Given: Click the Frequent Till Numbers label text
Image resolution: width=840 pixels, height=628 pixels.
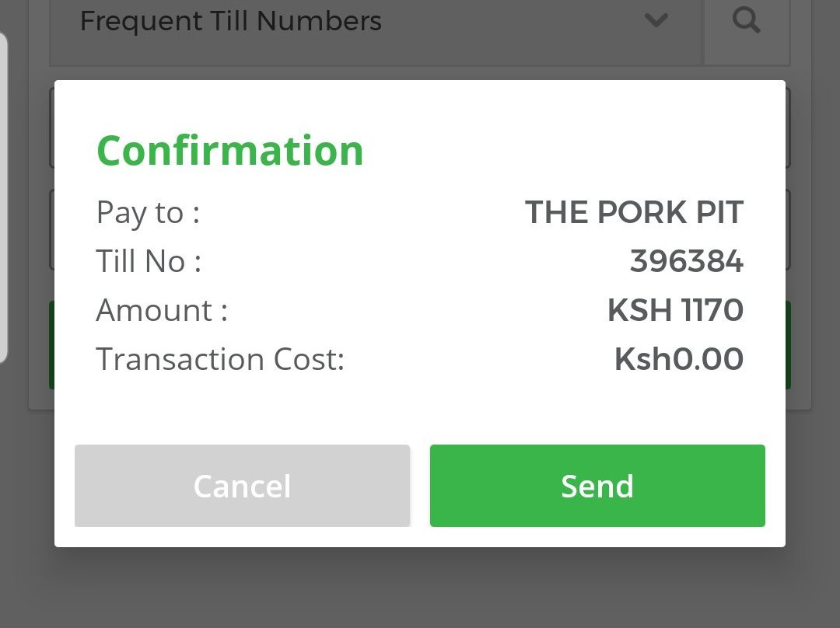Looking at the screenshot, I should 231,21.
